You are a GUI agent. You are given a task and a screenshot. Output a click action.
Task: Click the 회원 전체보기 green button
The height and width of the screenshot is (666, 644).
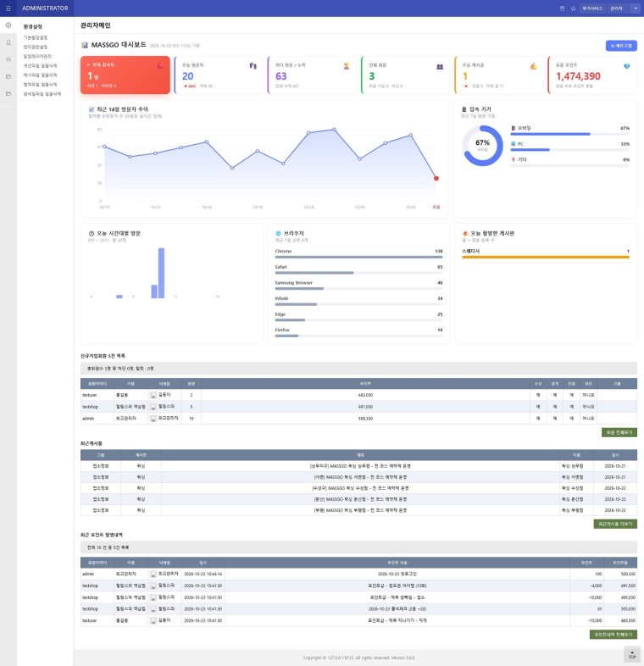point(619,432)
